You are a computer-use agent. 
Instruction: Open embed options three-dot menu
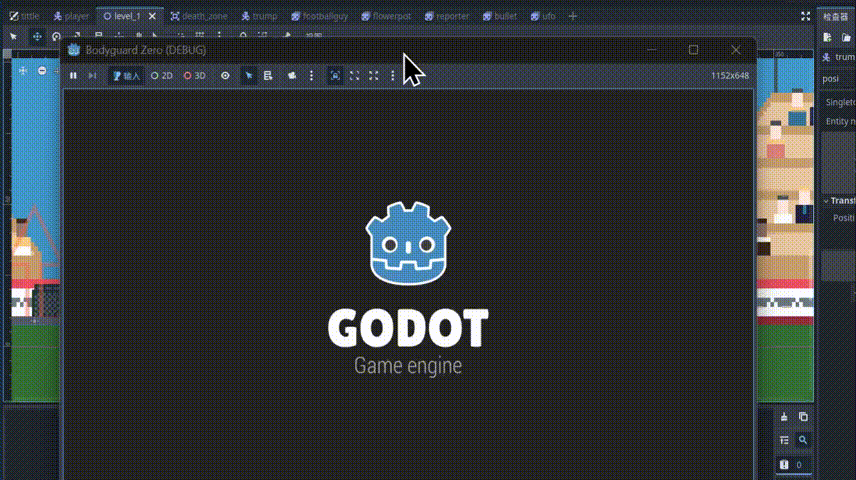click(x=393, y=75)
